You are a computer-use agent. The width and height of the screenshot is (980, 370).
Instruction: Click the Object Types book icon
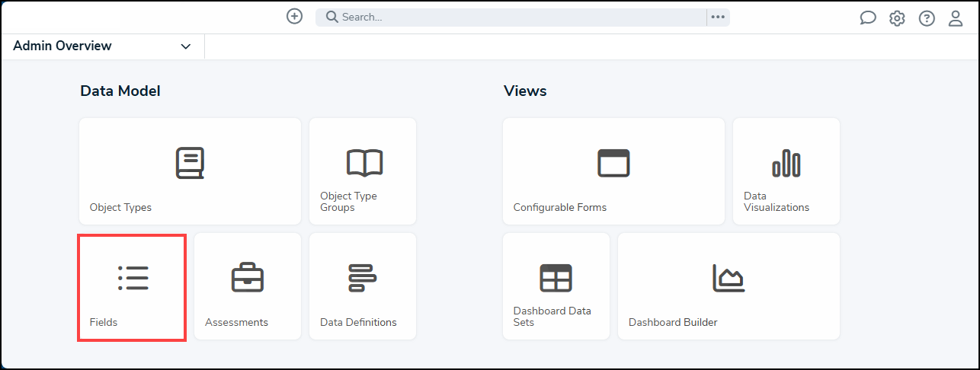tap(190, 163)
